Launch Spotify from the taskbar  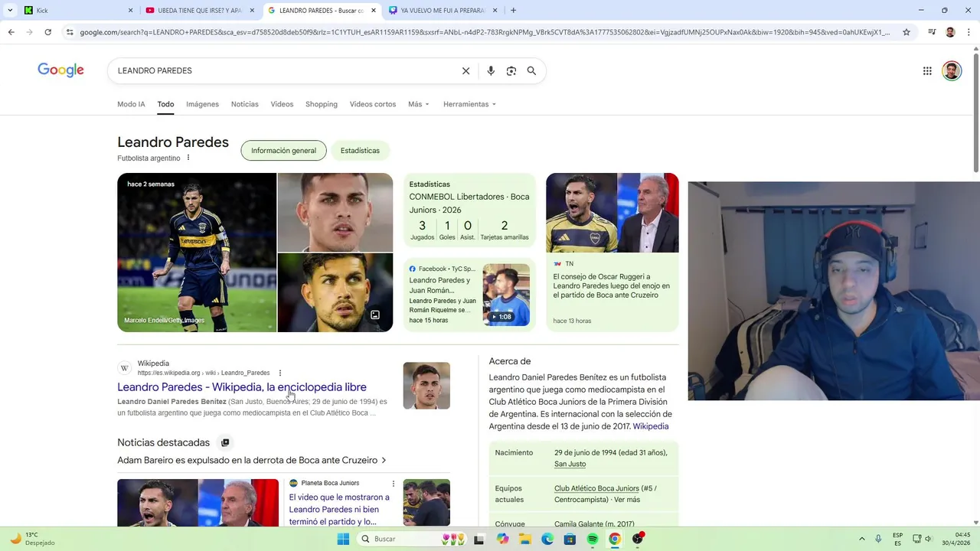(593, 539)
